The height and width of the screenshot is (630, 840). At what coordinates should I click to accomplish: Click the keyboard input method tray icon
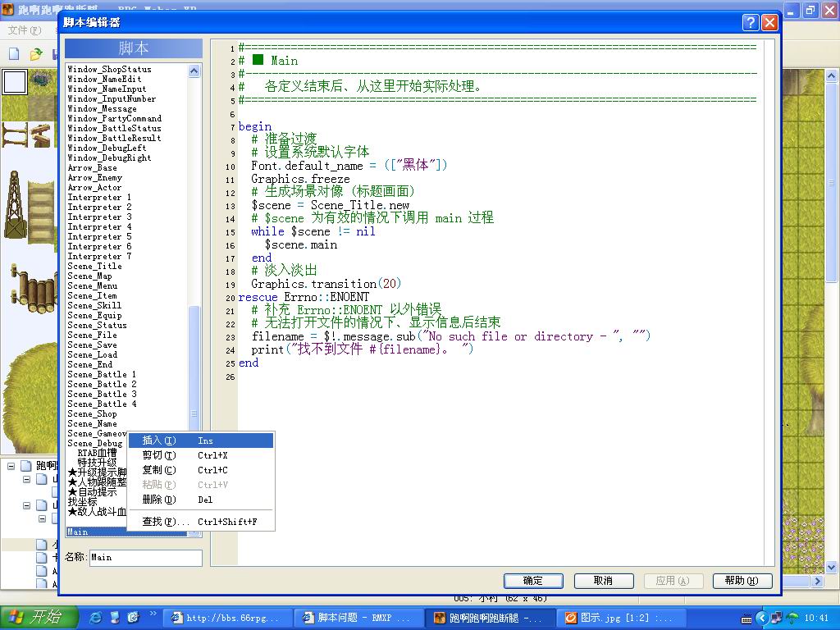[x=746, y=619]
